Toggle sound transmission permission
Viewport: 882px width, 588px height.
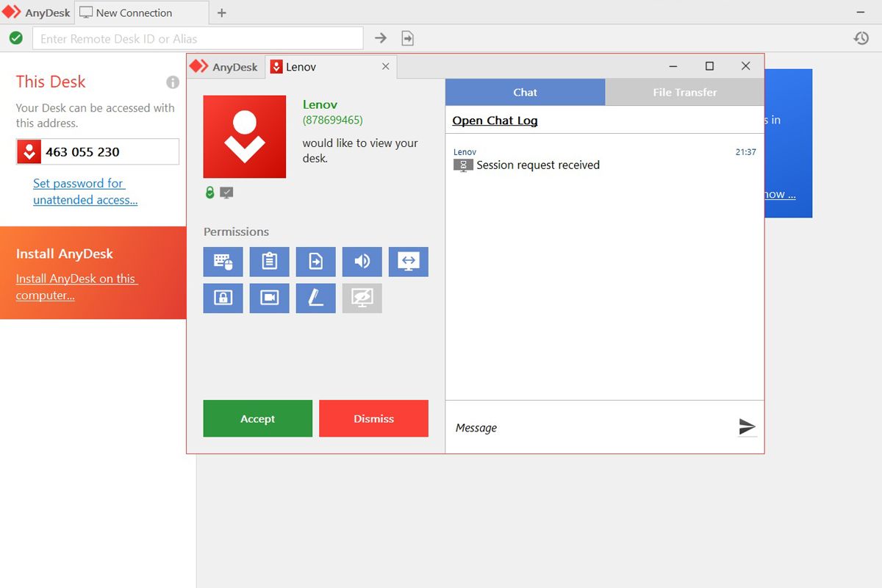[362, 262]
